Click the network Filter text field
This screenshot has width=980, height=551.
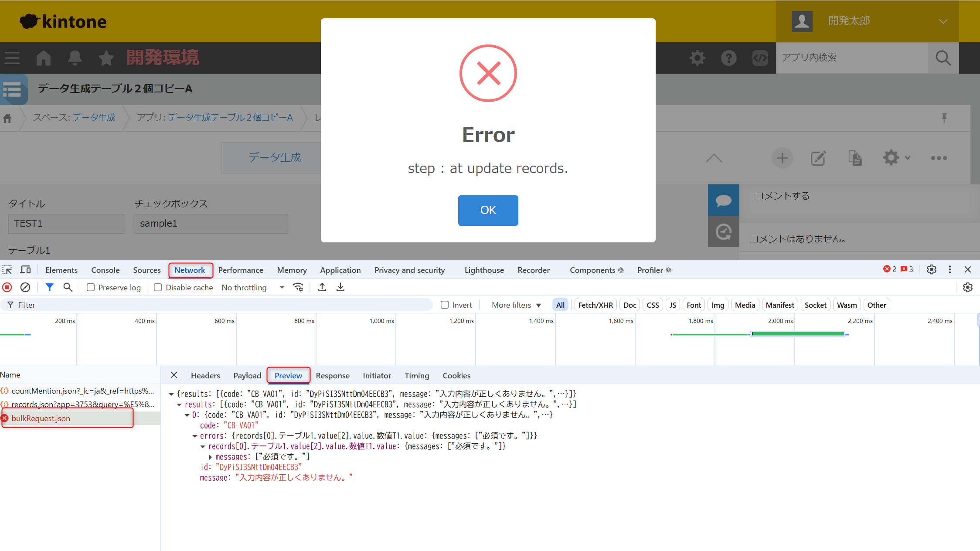coord(218,305)
